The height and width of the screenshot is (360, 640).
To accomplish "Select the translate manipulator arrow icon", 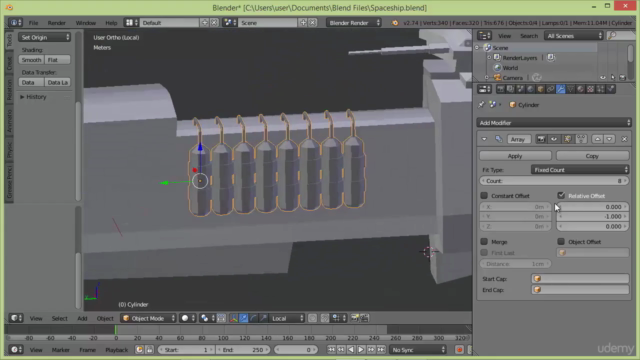I will 244,318.
